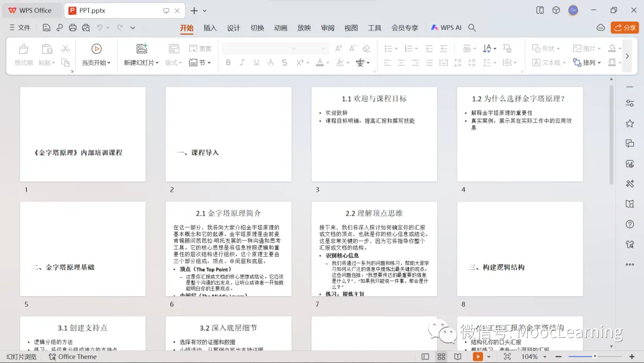The width and height of the screenshot is (644, 363).
Task: Toggle Italic formatting
Action: click(242, 63)
